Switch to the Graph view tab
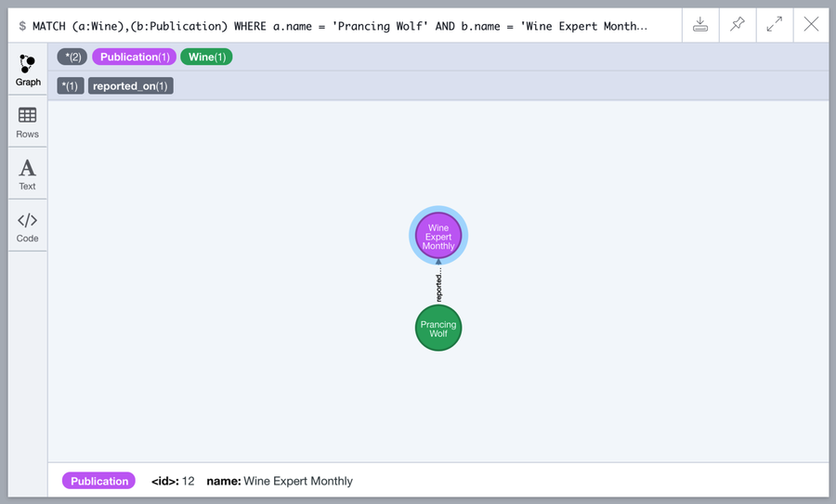836x504 pixels. pyautogui.click(x=28, y=70)
